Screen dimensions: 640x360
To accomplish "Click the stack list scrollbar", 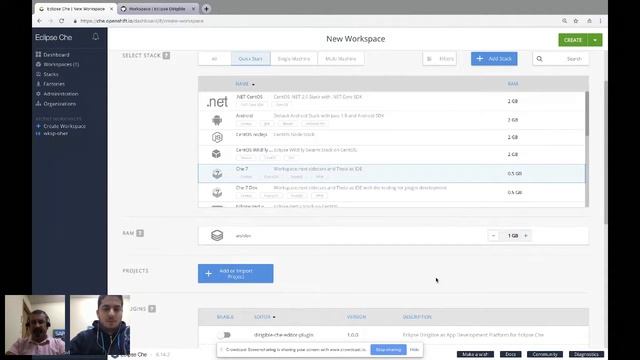I will pyautogui.click(x=587, y=114).
